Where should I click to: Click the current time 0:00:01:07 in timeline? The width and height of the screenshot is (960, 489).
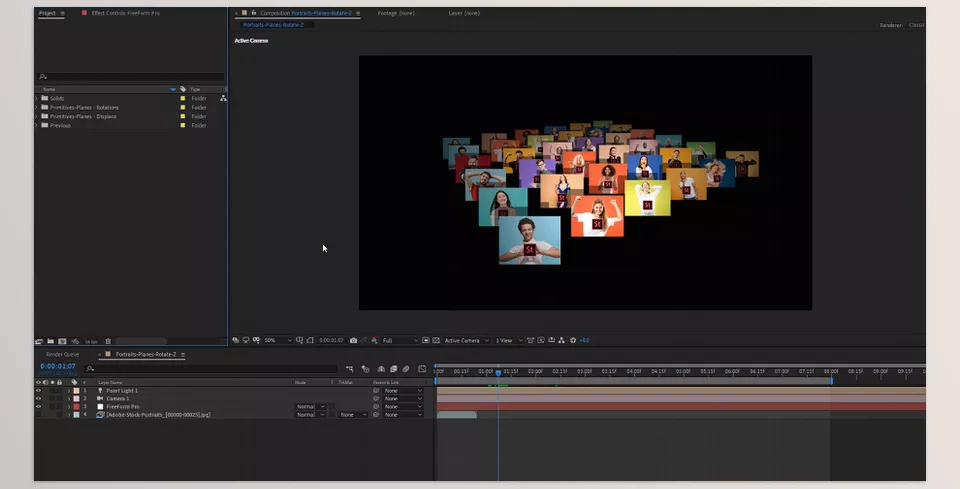coord(58,366)
